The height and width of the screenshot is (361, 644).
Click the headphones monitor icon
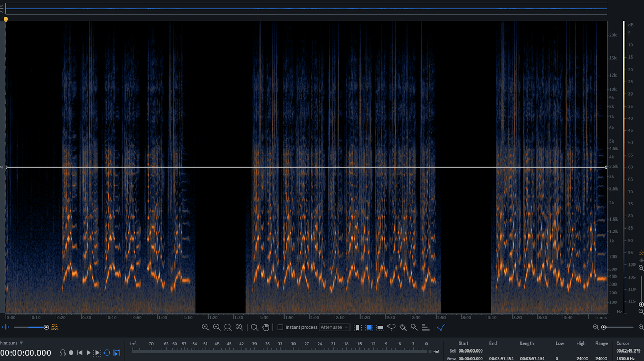coord(63,353)
